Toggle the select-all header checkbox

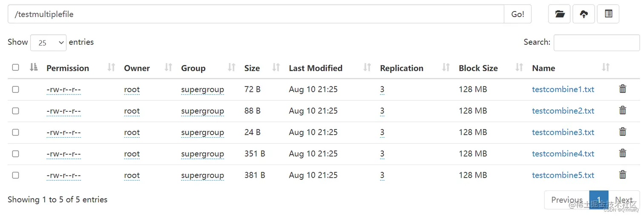pyautogui.click(x=16, y=67)
